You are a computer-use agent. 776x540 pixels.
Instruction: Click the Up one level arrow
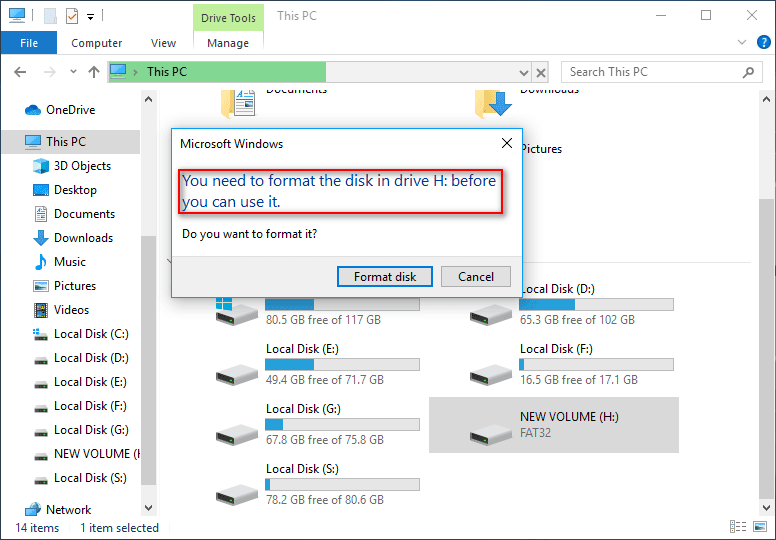(x=94, y=72)
